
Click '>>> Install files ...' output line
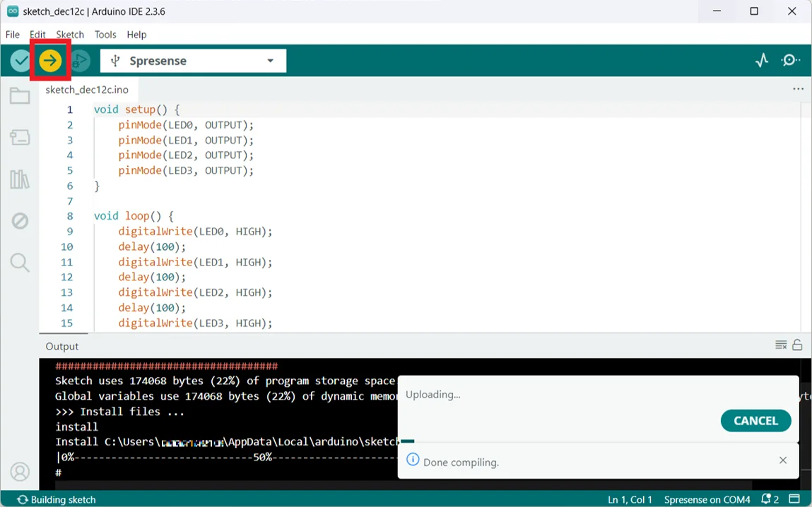point(119,411)
